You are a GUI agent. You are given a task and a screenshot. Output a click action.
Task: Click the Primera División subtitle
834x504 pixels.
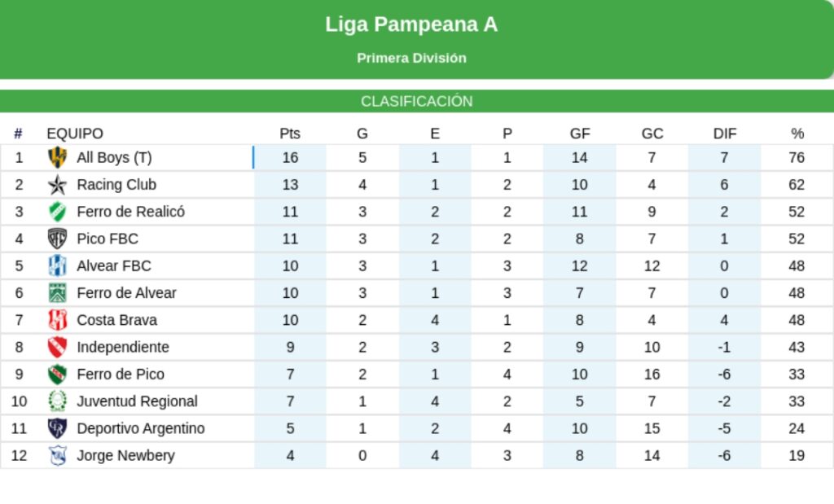[x=411, y=58]
